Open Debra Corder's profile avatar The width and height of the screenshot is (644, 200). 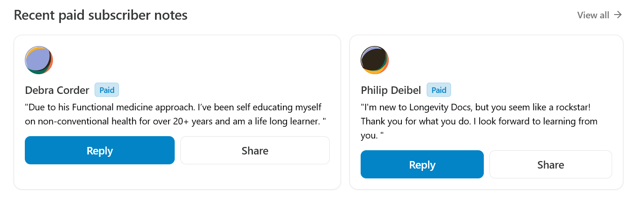[x=39, y=60]
